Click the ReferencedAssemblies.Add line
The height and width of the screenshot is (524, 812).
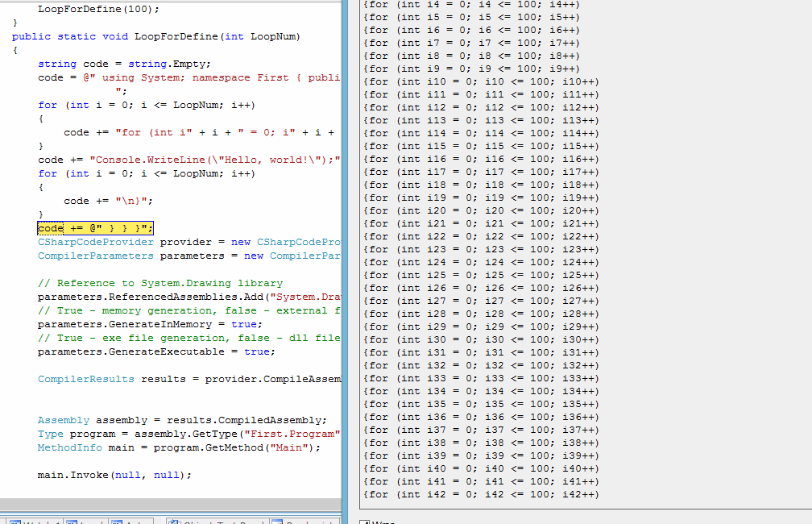pyautogui.click(x=189, y=297)
